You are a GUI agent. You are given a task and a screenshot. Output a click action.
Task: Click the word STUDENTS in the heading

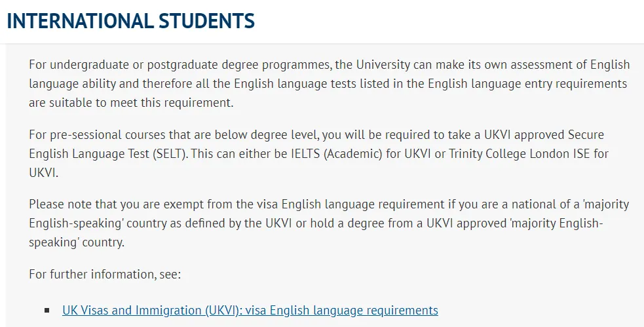point(206,21)
